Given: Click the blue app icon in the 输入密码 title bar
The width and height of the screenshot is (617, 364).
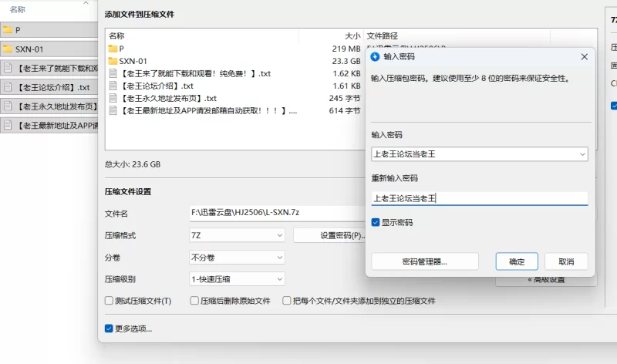Looking at the screenshot, I should [375, 56].
